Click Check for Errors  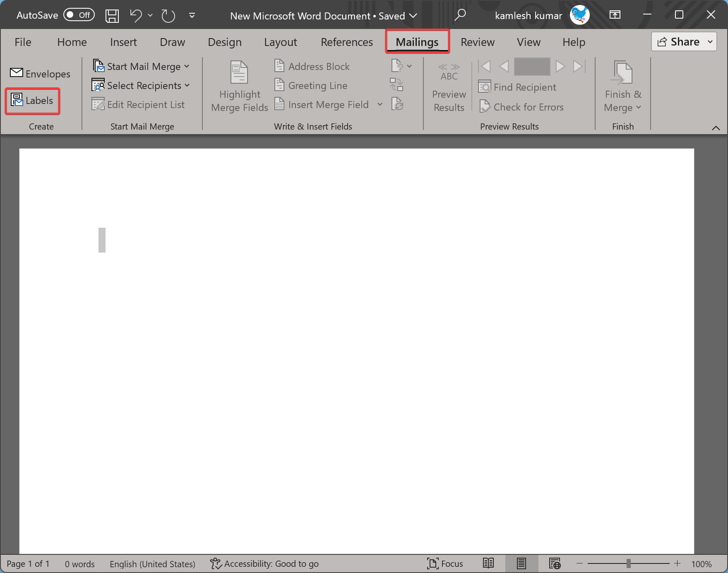pyautogui.click(x=521, y=107)
